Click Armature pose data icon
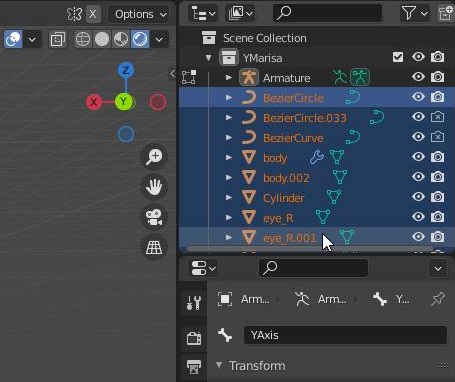The width and height of the screenshot is (455, 382). (x=340, y=77)
